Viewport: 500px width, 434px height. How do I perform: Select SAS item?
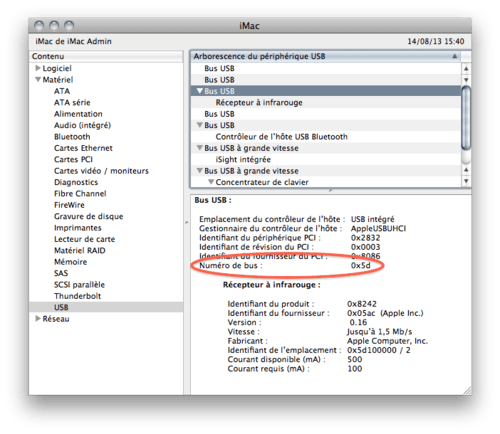tap(61, 273)
